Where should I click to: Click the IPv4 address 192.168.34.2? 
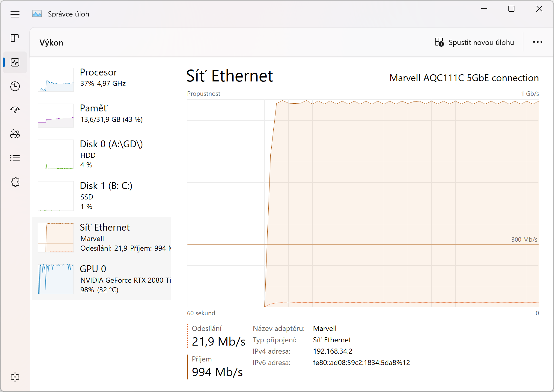click(x=332, y=351)
